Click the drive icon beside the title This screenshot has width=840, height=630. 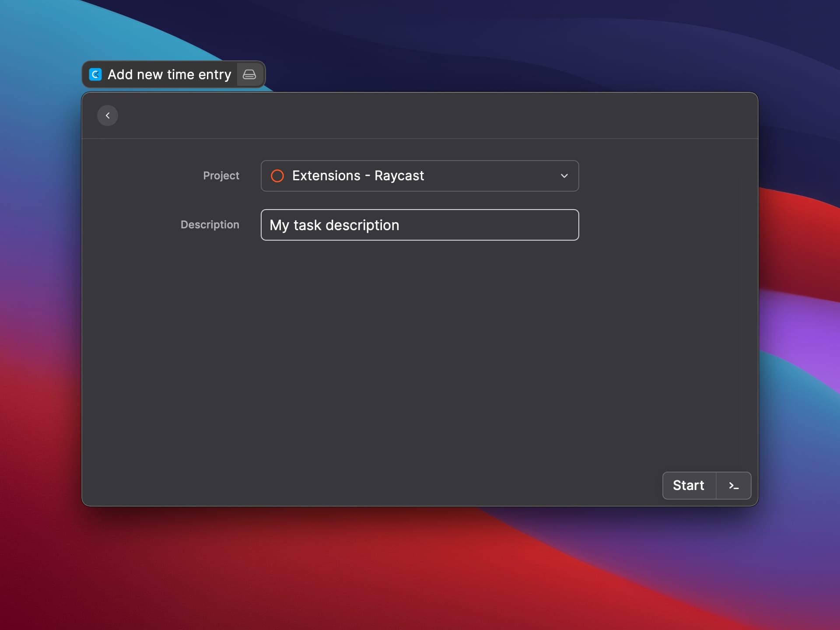pos(249,74)
